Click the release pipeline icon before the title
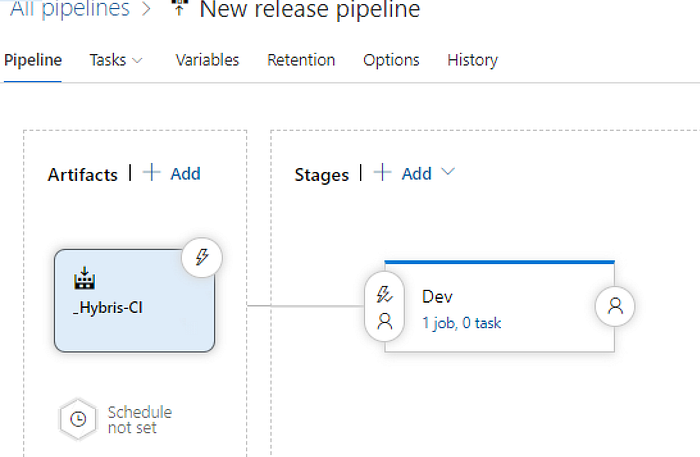The width and height of the screenshot is (700, 457). 179,7
